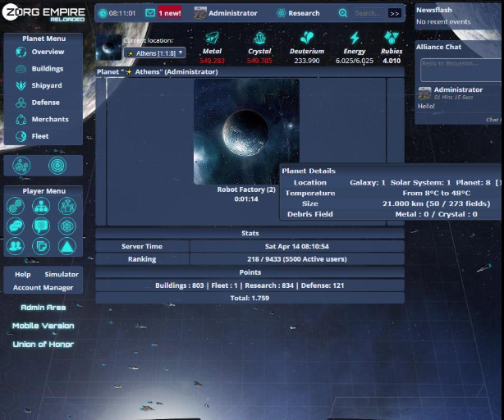The height and width of the screenshot is (420, 504).
Task: Open Merchants in Planet Menu
Action: tap(50, 120)
